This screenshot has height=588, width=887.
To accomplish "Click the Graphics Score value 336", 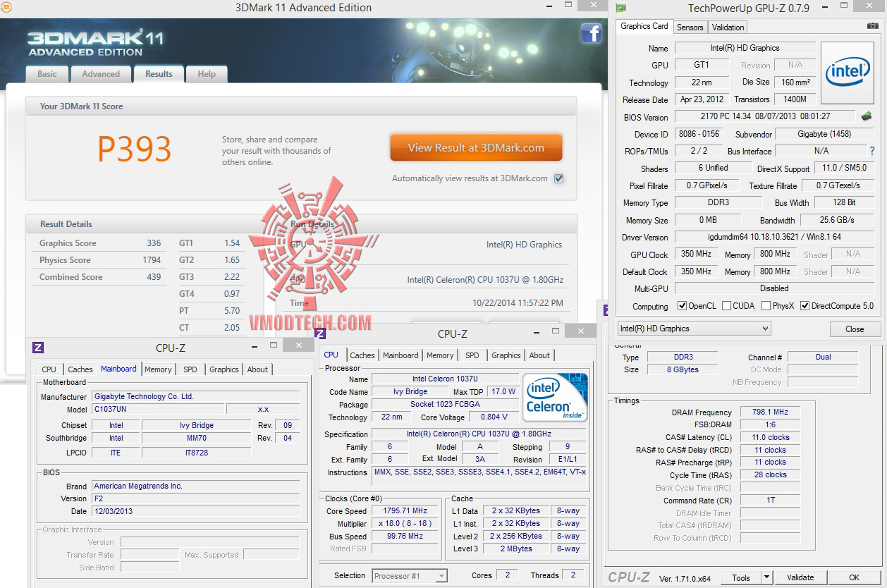I will pos(154,243).
